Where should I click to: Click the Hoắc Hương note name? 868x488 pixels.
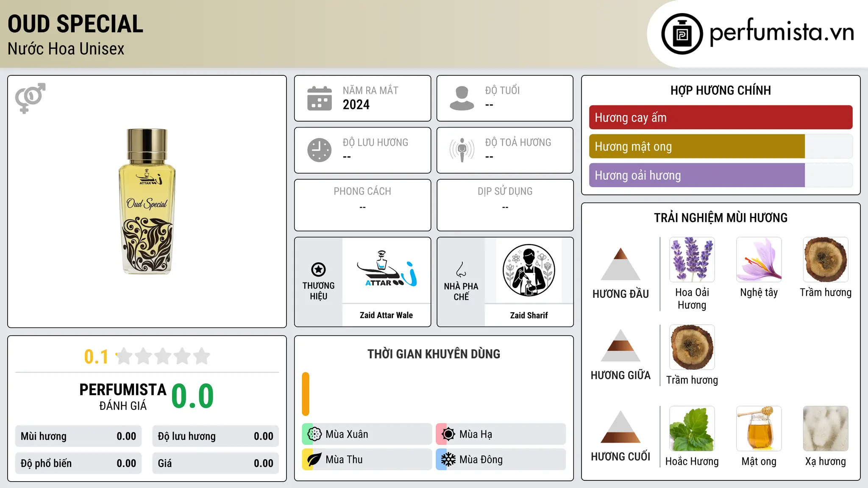coord(692,461)
